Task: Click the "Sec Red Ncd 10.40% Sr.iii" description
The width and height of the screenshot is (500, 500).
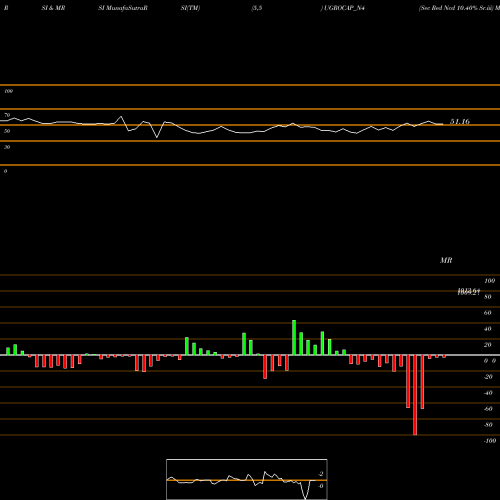Action: coord(456,8)
